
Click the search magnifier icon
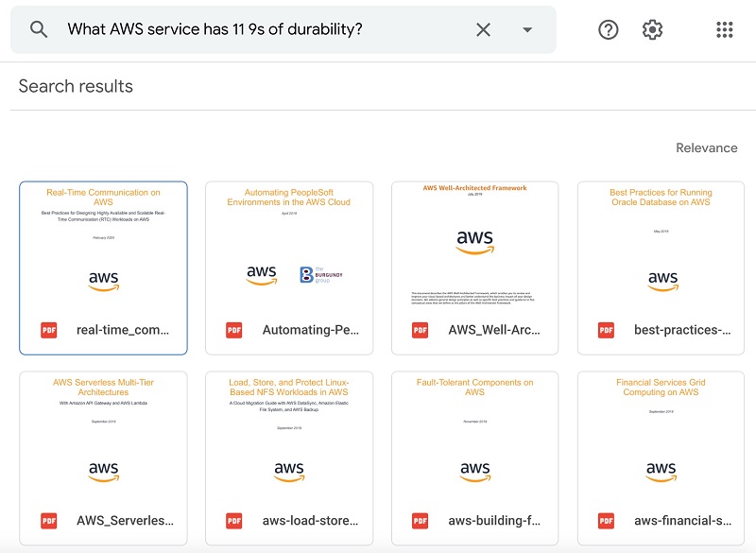click(39, 29)
